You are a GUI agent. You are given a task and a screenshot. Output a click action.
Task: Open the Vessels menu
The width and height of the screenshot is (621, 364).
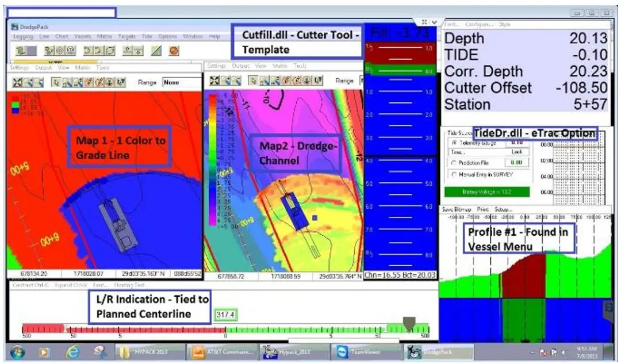point(82,36)
